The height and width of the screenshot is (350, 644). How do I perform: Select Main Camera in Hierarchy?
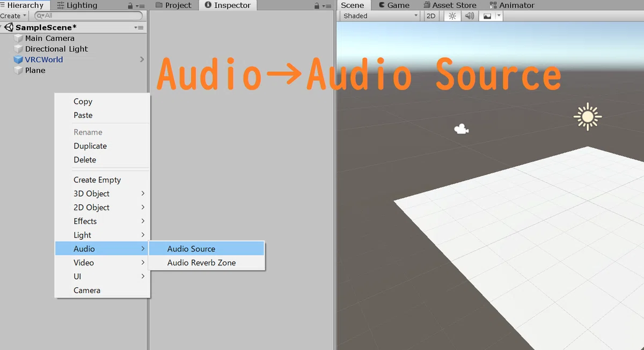50,38
